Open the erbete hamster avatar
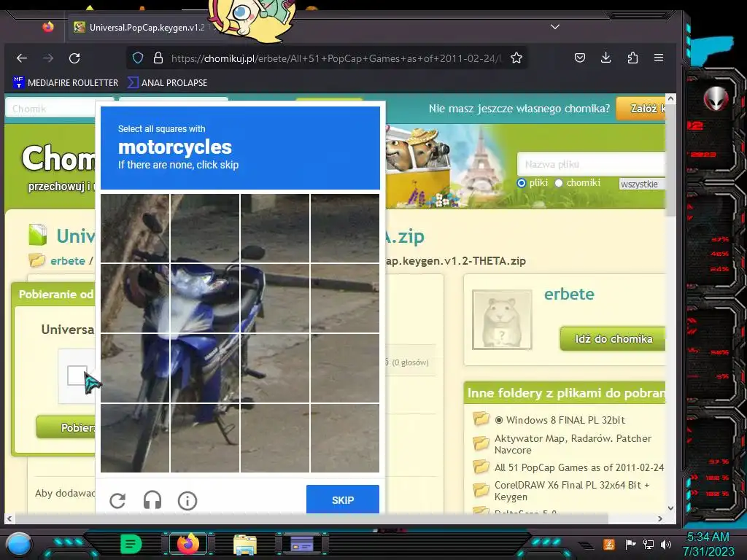 (x=502, y=319)
